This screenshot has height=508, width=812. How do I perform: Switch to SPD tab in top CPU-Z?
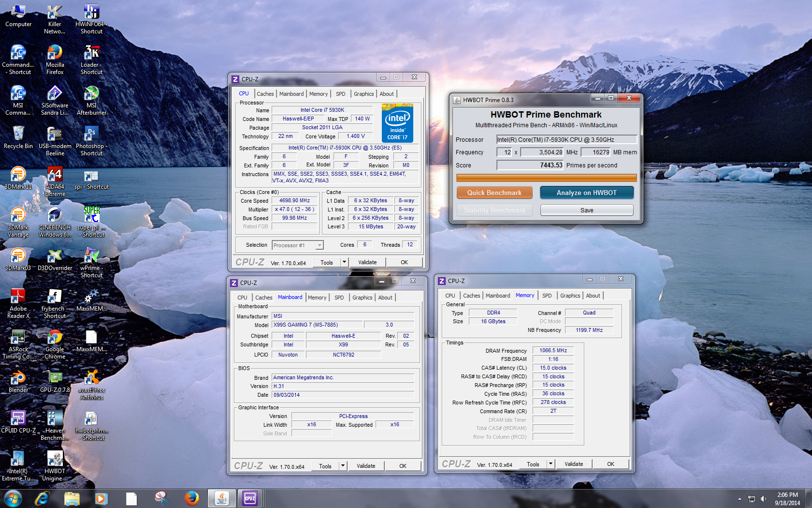coord(341,94)
